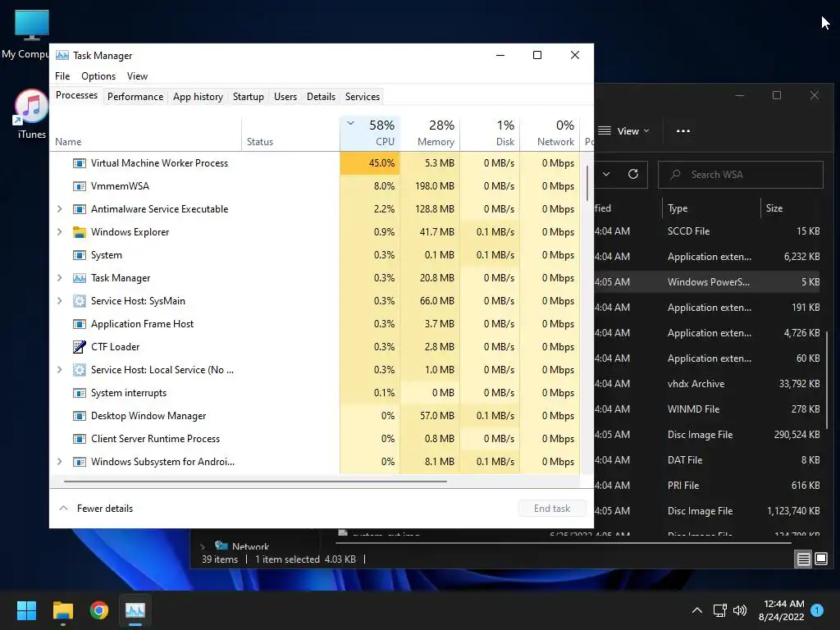This screenshot has width=840, height=630.
Task: Click the Service Host: Local Service gear icon
Action: click(80, 370)
